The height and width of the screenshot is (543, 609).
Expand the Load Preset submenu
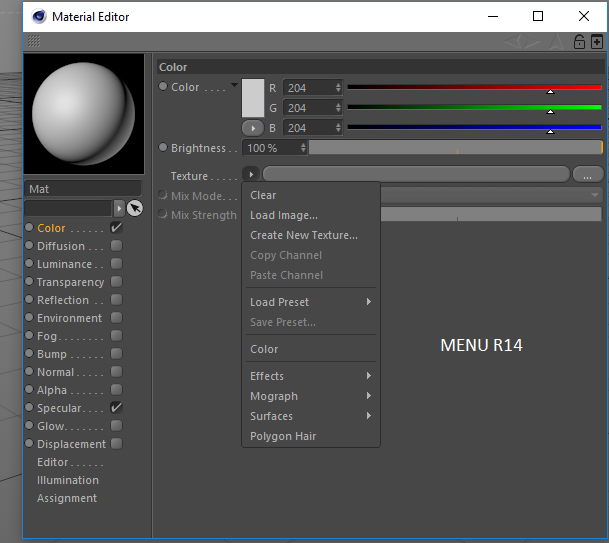(310, 302)
